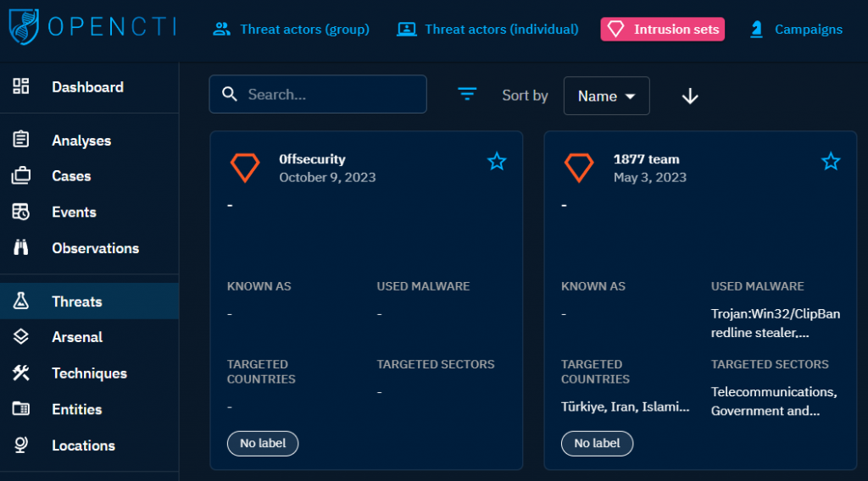Viewport: 868px width, 481px height.
Task: Click the October 9, 2023 date
Action: [x=327, y=178]
